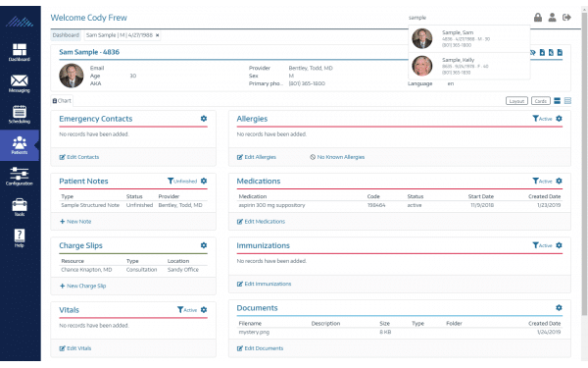Open Documents card settings gear
This screenshot has height=368, width=588.
[x=559, y=308]
